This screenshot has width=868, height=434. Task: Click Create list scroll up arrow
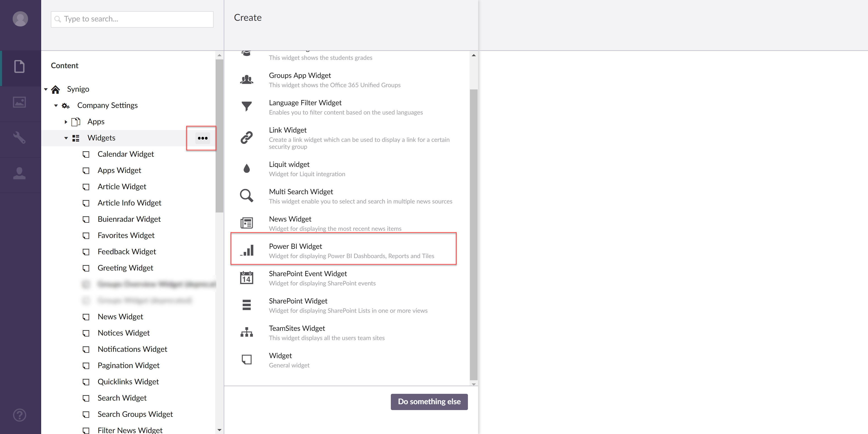tap(473, 55)
